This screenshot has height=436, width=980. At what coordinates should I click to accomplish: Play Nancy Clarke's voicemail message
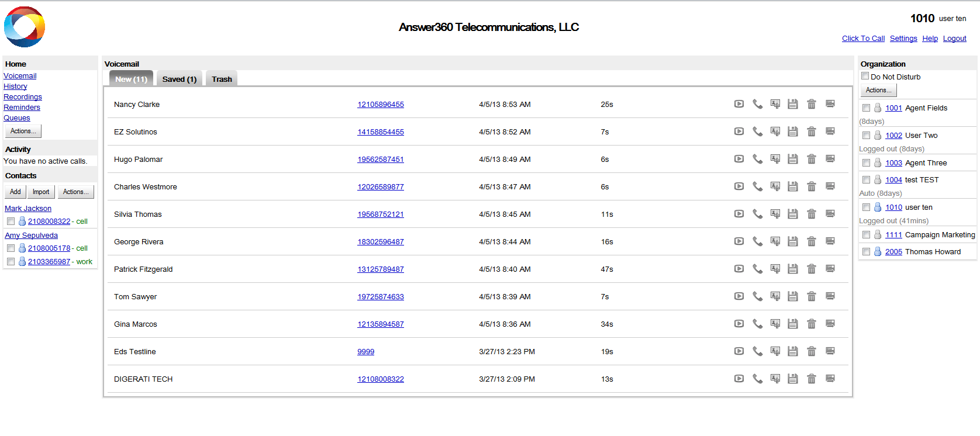[x=739, y=104]
